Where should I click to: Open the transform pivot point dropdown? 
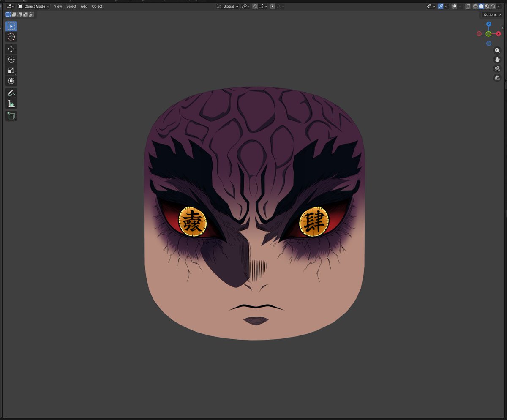(x=246, y=6)
